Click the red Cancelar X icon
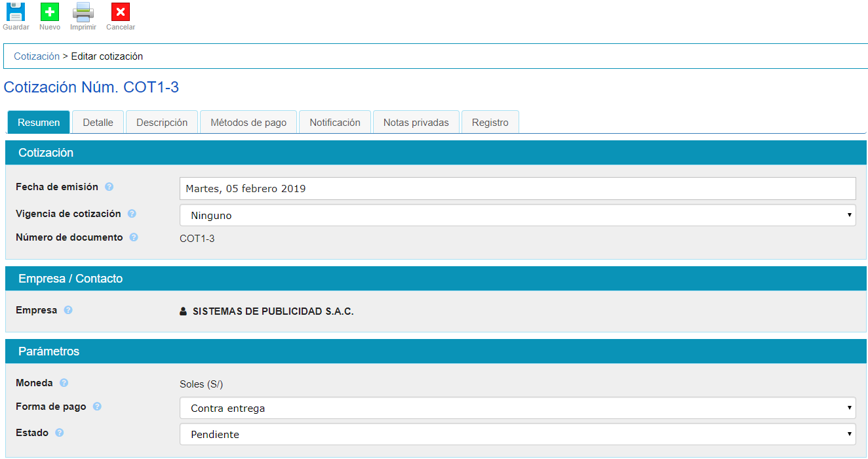Viewport: 868px width, 459px height. click(121, 12)
